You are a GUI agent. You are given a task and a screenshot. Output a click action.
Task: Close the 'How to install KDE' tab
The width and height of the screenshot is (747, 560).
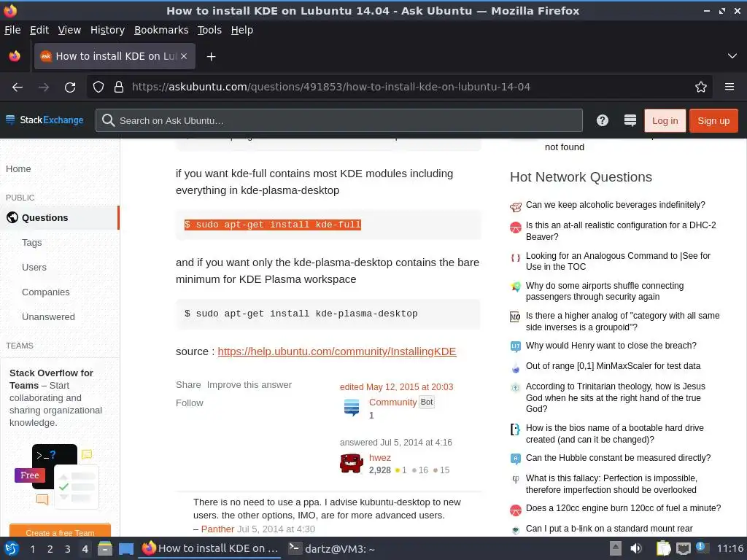tap(184, 56)
